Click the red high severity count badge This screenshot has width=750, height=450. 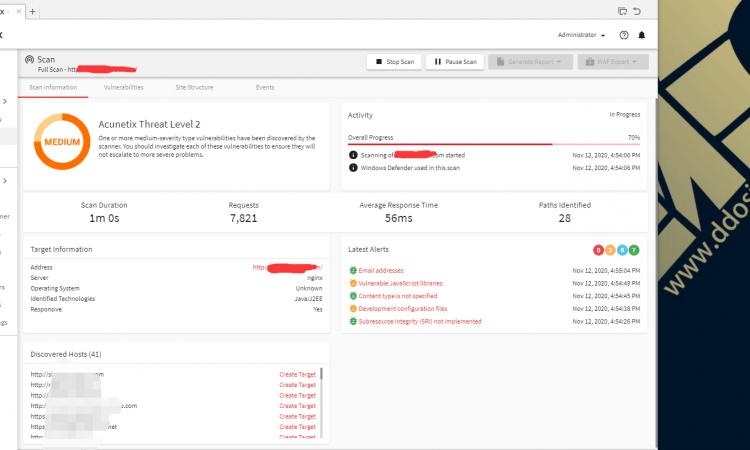coord(598,250)
